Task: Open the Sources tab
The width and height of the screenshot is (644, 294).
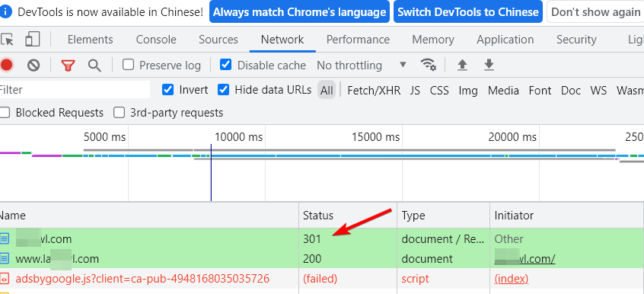Action: click(x=218, y=40)
